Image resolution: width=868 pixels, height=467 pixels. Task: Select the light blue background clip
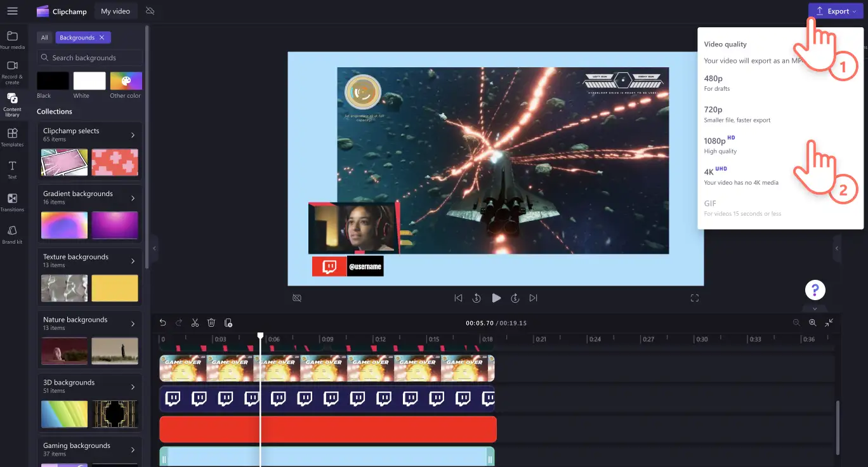pyautogui.click(x=327, y=457)
